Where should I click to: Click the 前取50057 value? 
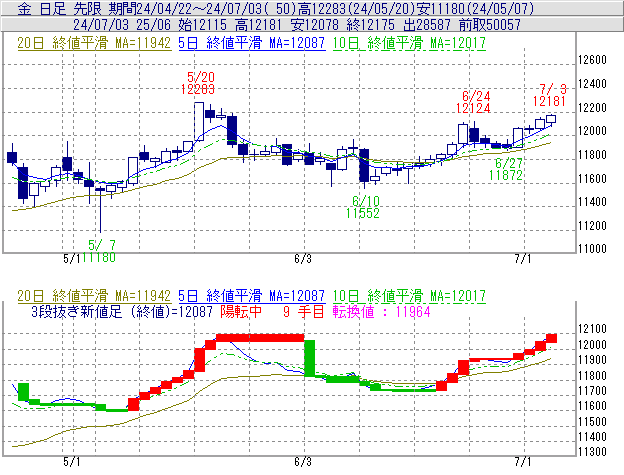[x=489, y=25]
